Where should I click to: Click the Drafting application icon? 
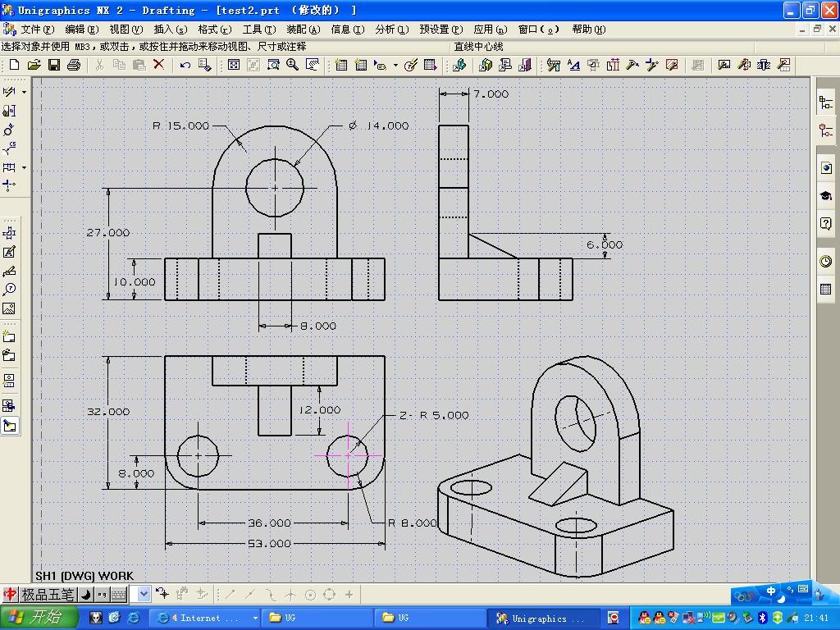tap(505, 65)
